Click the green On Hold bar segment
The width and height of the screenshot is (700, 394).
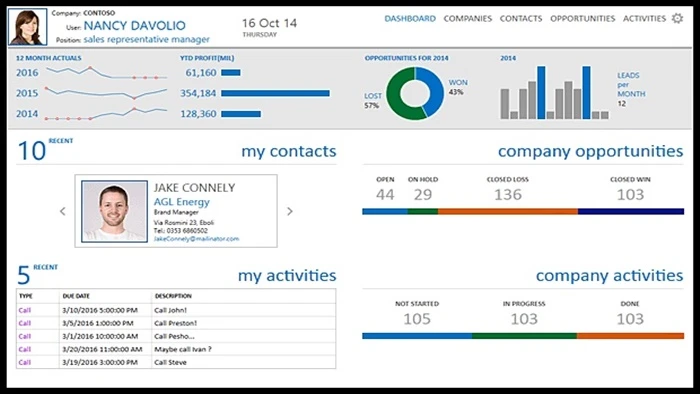423,212
